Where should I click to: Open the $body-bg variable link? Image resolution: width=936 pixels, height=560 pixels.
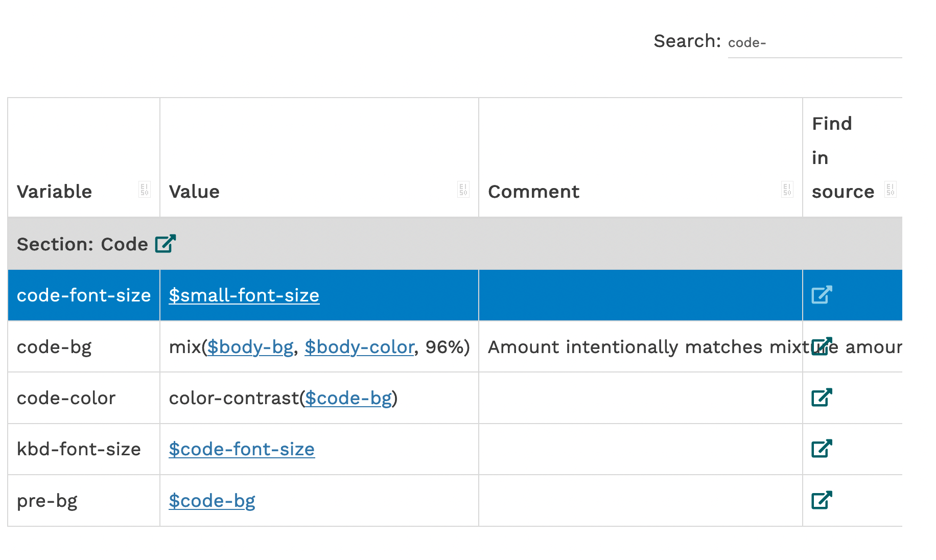[250, 346]
